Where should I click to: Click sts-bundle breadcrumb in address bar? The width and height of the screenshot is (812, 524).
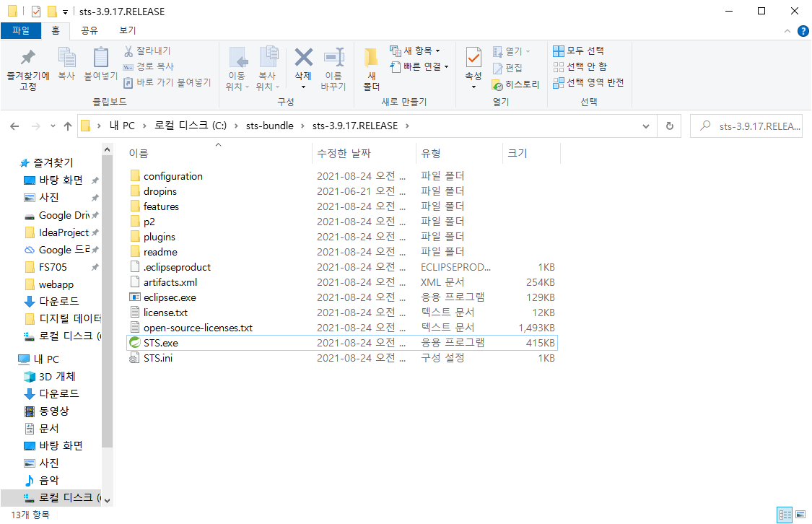(x=270, y=126)
